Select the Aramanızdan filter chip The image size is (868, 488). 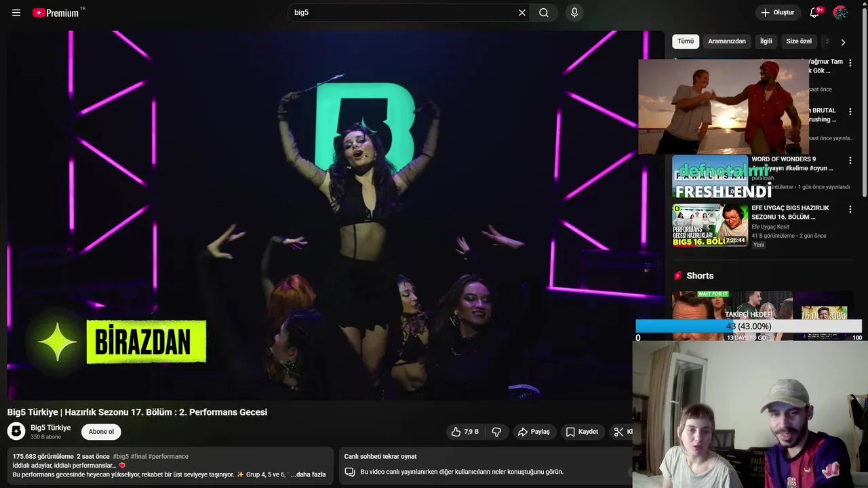727,41
